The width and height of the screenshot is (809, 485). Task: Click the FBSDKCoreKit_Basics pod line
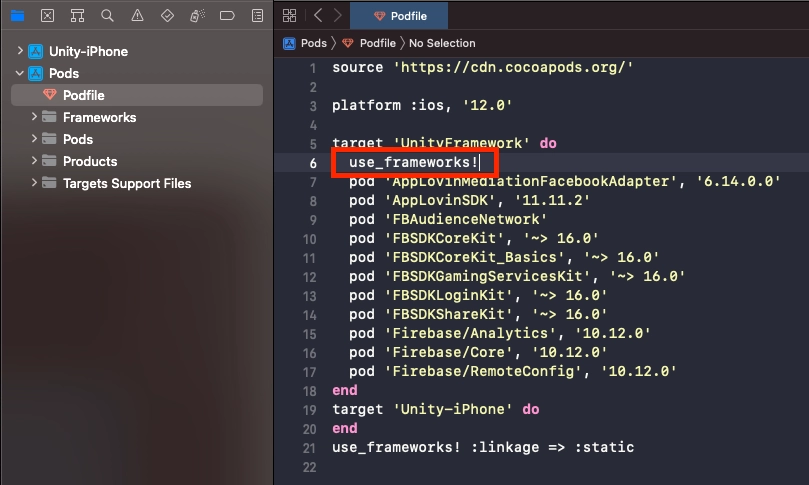coord(504,257)
